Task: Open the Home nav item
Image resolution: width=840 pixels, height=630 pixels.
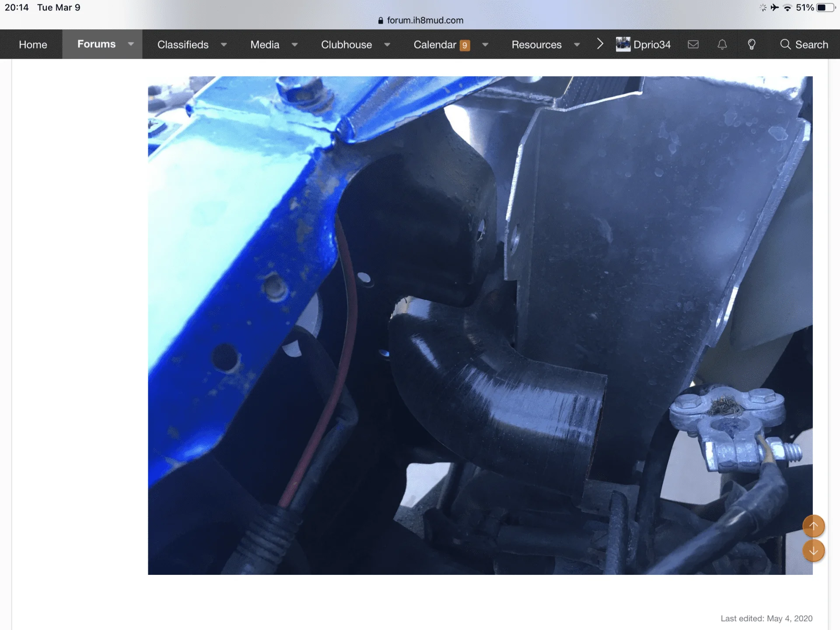Action: point(33,45)
